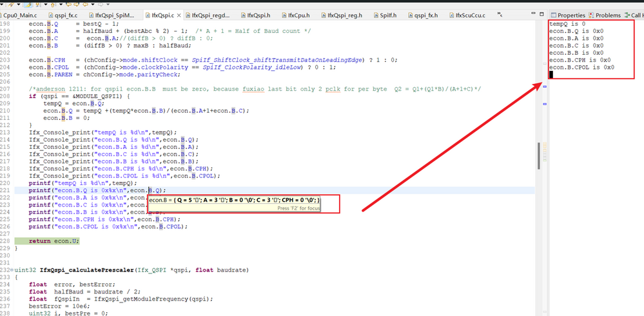Show the hidden editor tabs overflow list
This screenshot has width=644, height=316.
[x=500, y=15]
